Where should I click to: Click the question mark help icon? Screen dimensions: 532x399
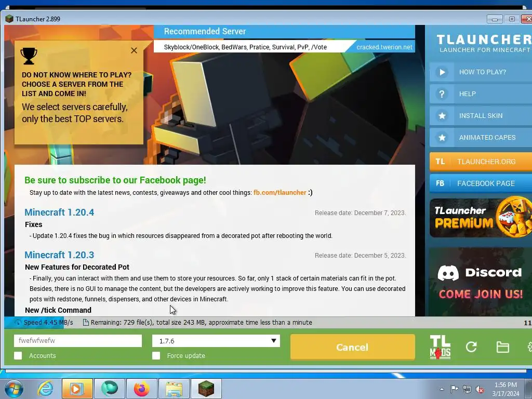442,94
